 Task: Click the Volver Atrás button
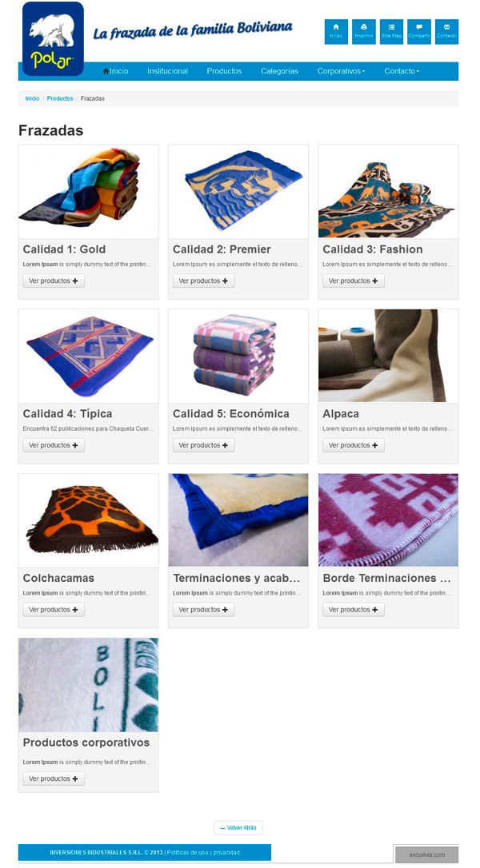click(x=238, y=827)
